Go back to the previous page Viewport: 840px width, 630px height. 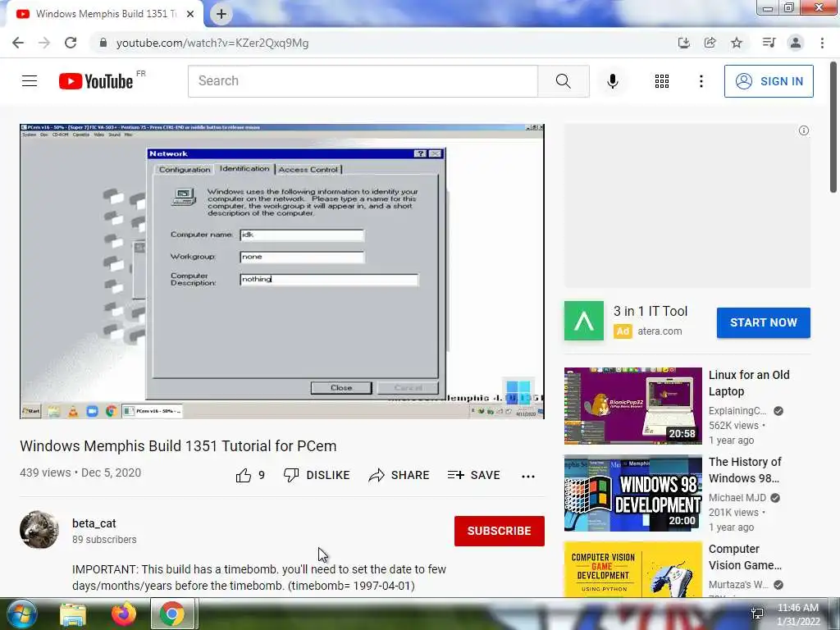tap(18, 43)
